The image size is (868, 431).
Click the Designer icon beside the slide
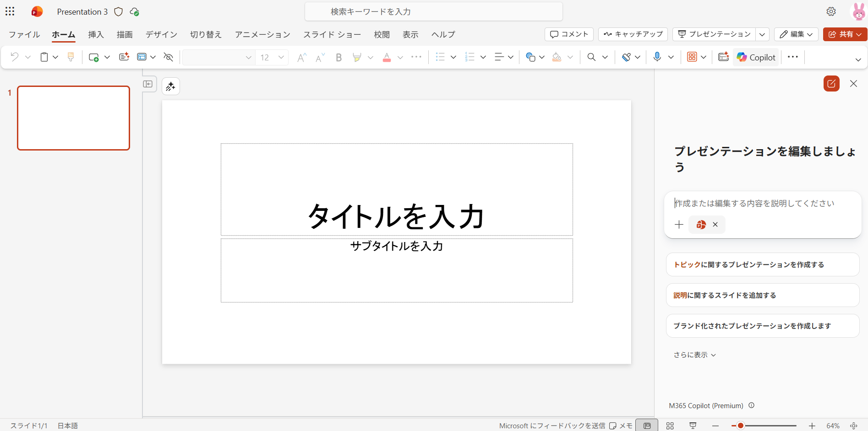pyautogui.click(x=171, y=86)
